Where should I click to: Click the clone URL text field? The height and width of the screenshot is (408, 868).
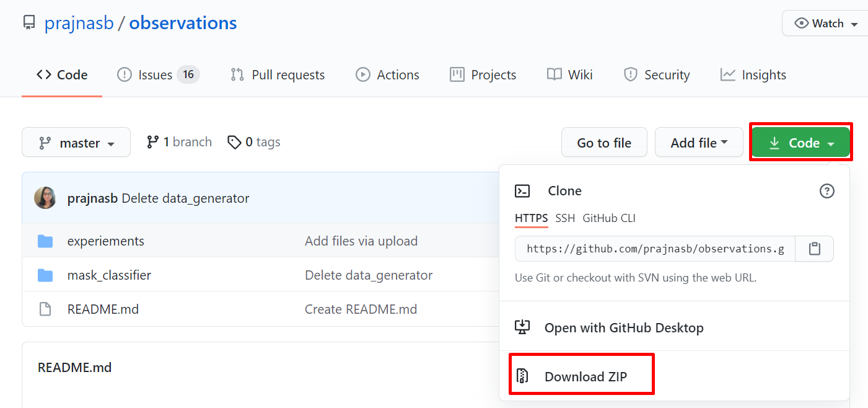(x=655, y=249)
